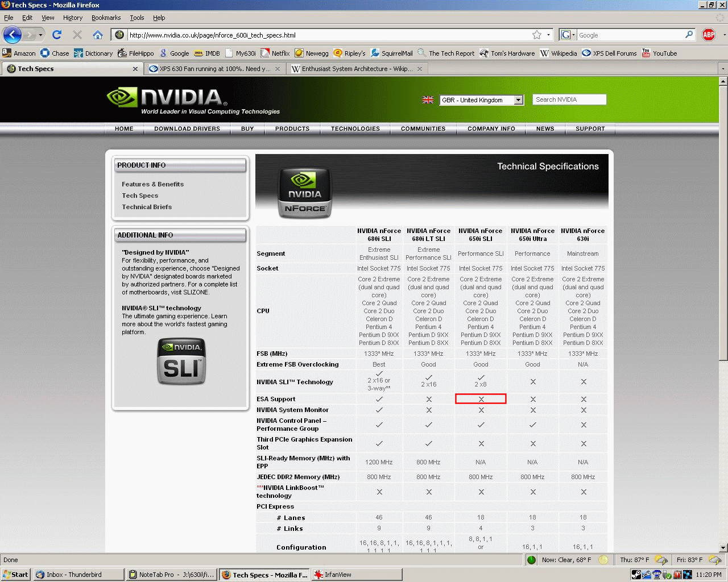Click the Adblock Plus ABP icon
The width and height of the screenshot is (728, 582).
709,35
